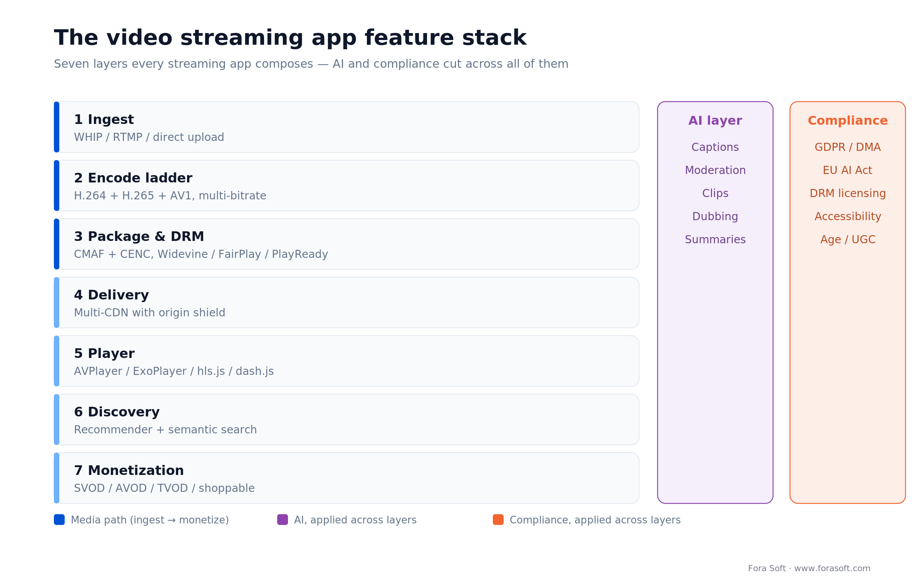Click the title 'The video streaming app feature stack'
Viewport: 924px width, 585px height.
click(290, 38)
